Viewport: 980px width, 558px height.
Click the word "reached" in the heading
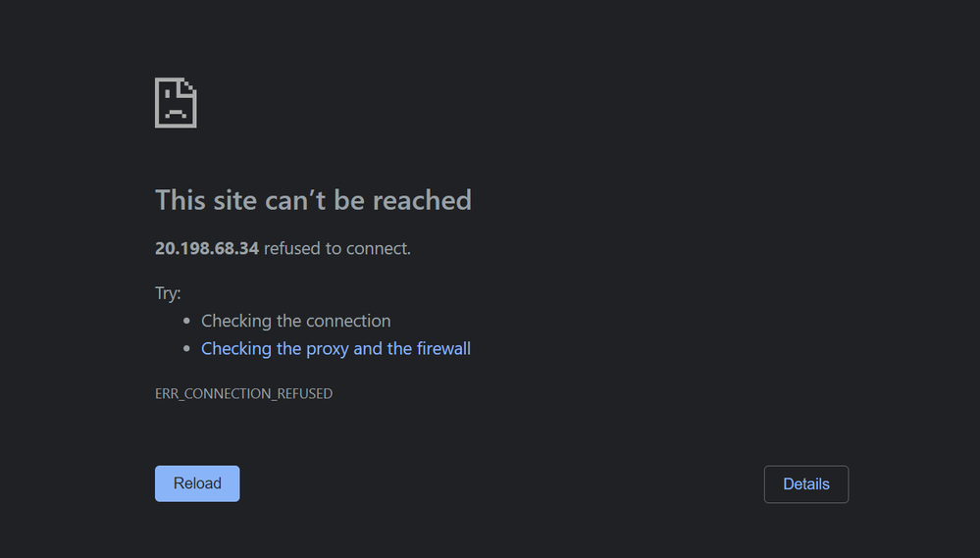(422, 200)
